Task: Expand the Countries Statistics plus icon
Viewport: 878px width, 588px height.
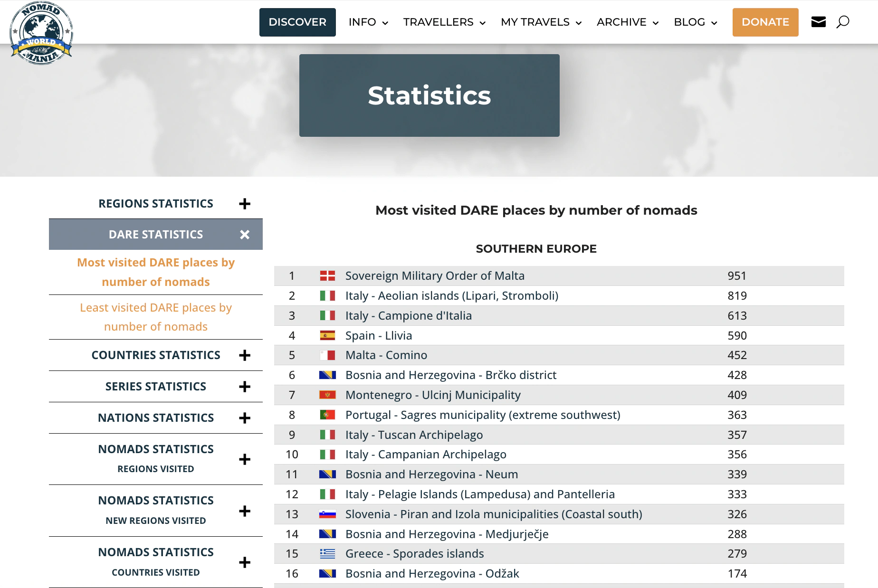Action: (245, 355)
